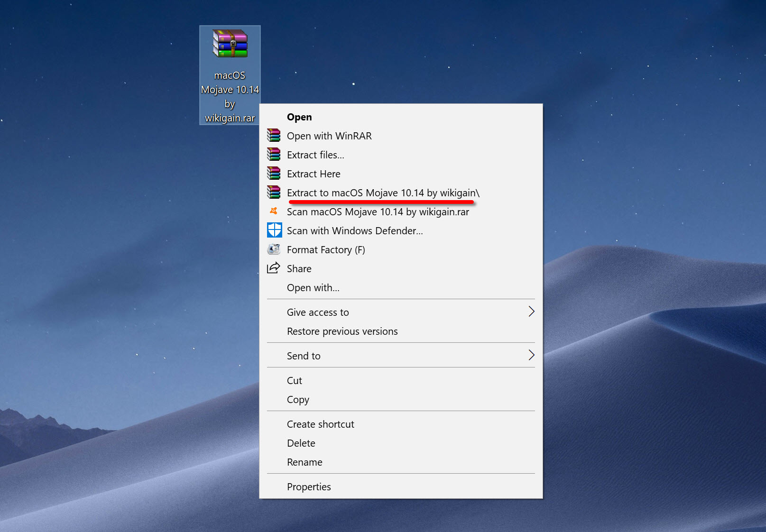Open Properties of the archive
Image resolution: width=766 pixels, height=532 pixels.
pyautogui.click(x=309, y=487)
